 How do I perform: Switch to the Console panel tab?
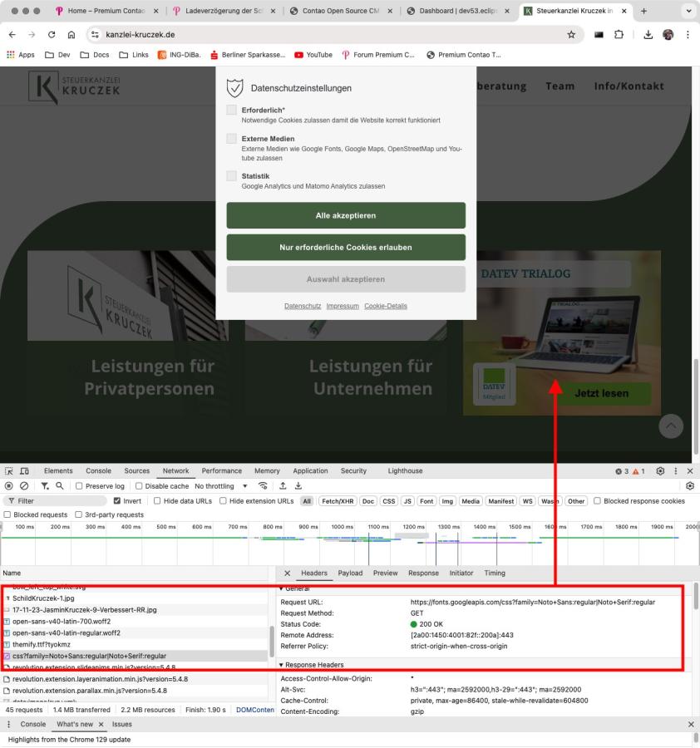(x=98, y=471)
